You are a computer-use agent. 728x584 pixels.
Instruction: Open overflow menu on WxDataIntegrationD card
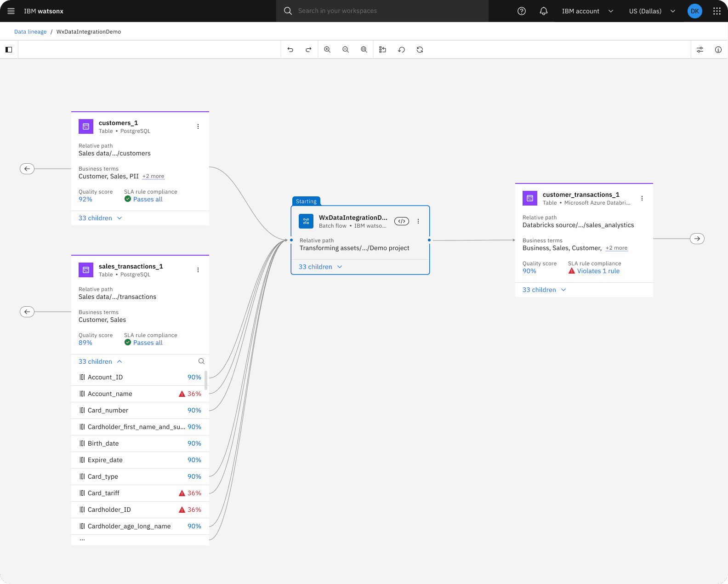[418, 221]
